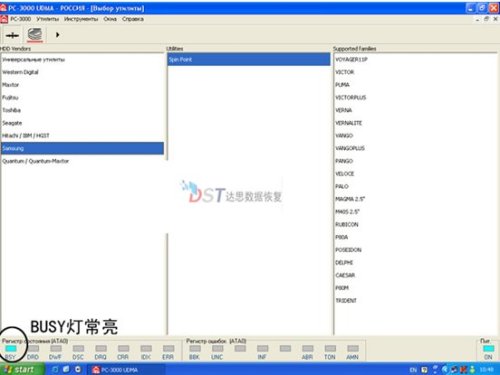Select Samsung vendor row
Image resolution: width=500 pixels, height=375 pixels.
[82, 148]
